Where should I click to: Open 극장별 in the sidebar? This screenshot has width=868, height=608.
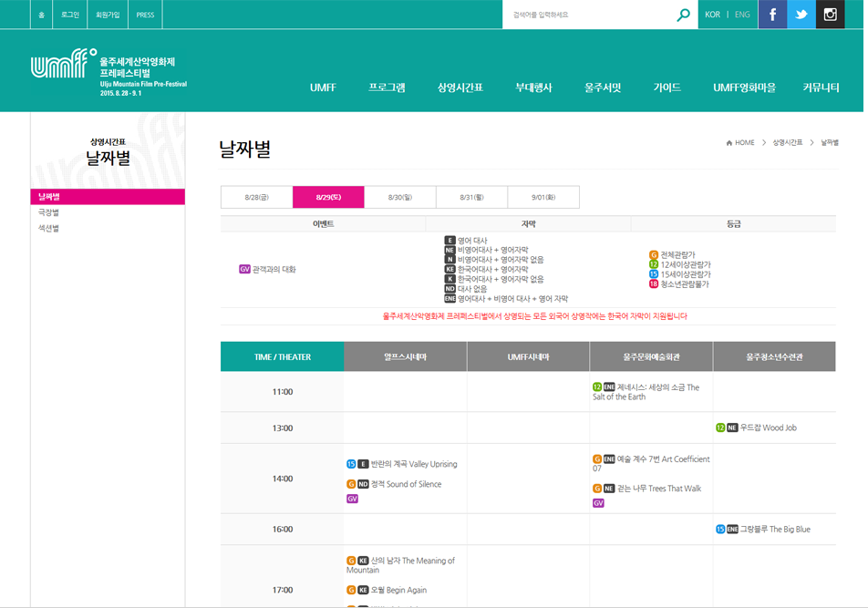pos(48,212)
